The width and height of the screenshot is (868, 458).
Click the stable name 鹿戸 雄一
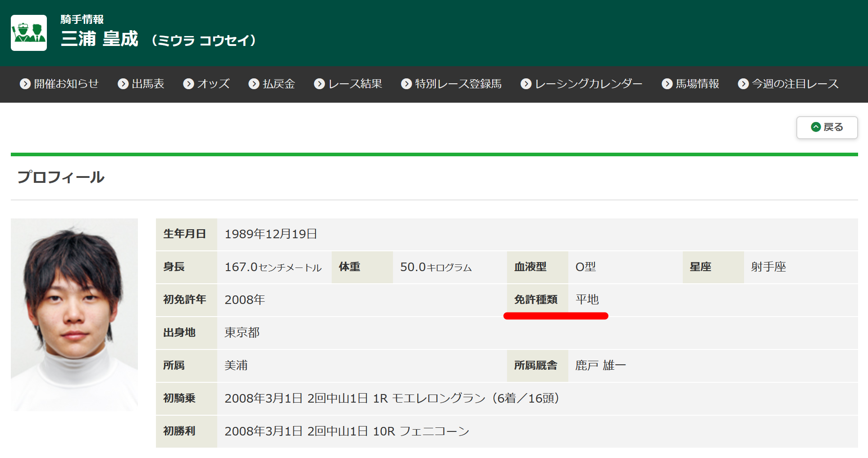tap(601, 366)
